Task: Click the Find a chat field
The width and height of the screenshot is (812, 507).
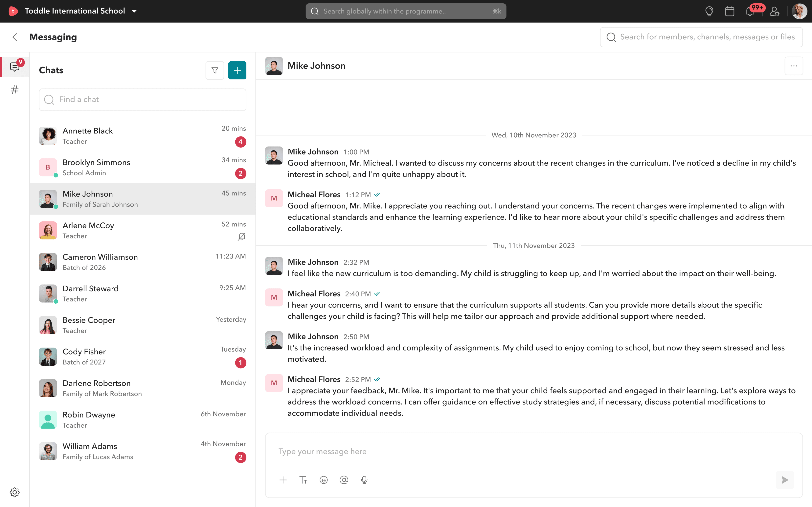Action: pos(143,100)
